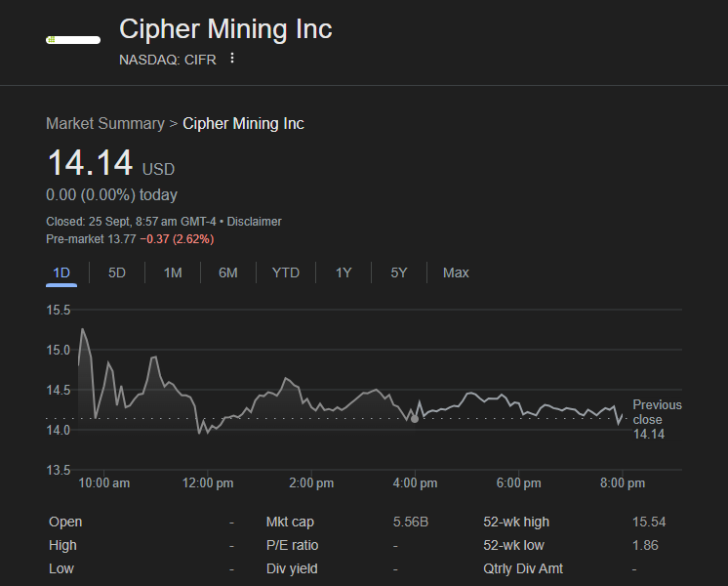
Task: Click the Cipher Mining company logo
Action: tap(73, 40)
